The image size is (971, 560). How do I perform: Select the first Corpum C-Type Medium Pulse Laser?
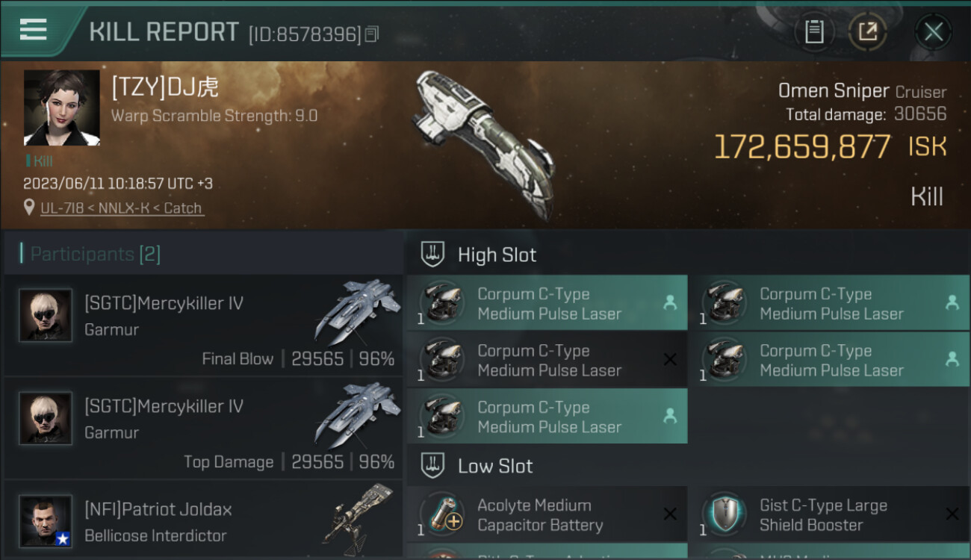547,303
